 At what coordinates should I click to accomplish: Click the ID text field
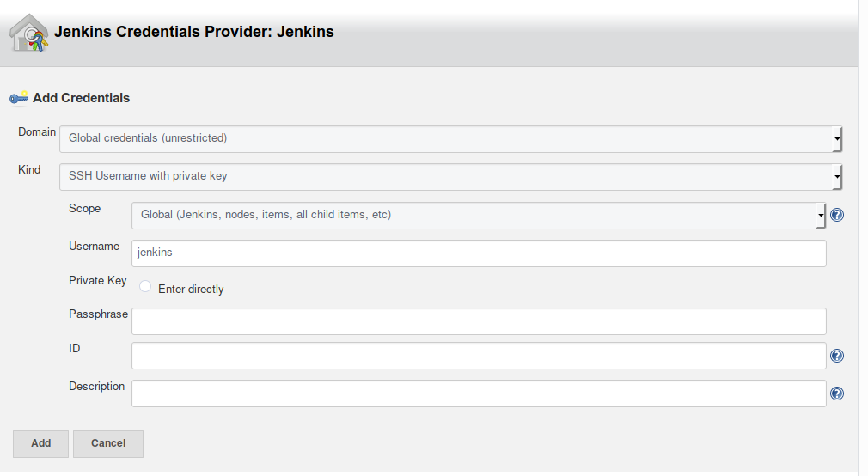coord(479,356)
